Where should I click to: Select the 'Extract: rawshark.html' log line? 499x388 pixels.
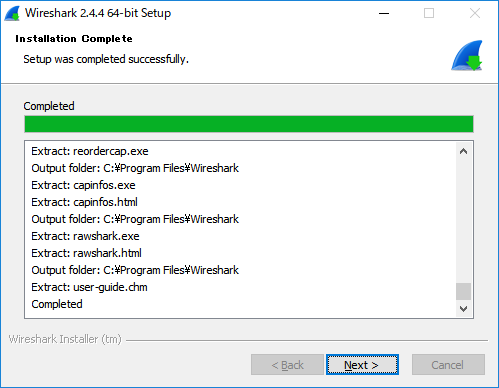click(x=86, y=253)
